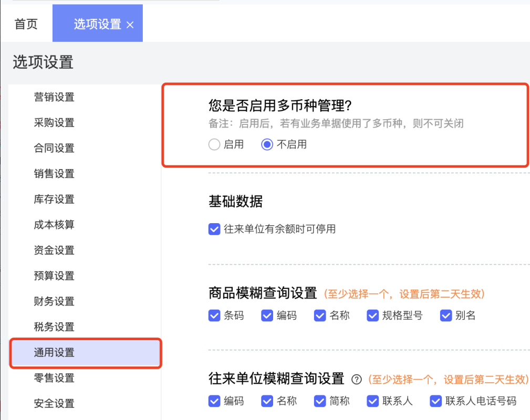Uncheck the 简称 checkbox

pos(320,401)
